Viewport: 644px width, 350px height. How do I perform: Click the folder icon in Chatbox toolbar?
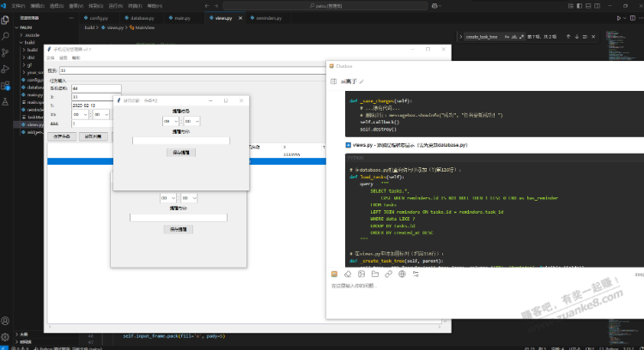375,275
